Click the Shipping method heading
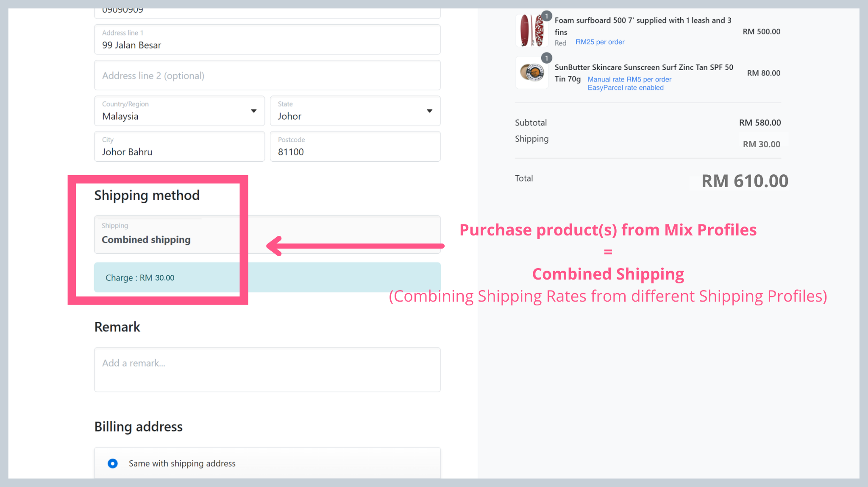 (x=147, y=195)
